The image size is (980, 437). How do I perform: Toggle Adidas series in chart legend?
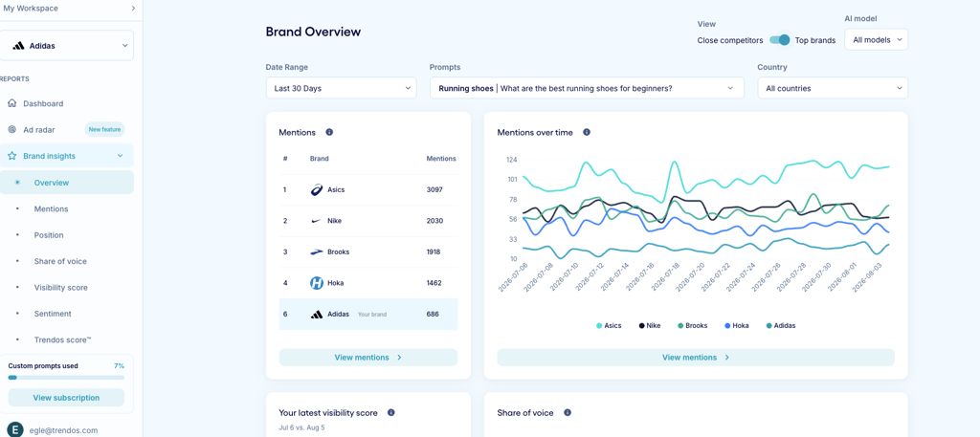pyautogui.click(x=779, y=326)
